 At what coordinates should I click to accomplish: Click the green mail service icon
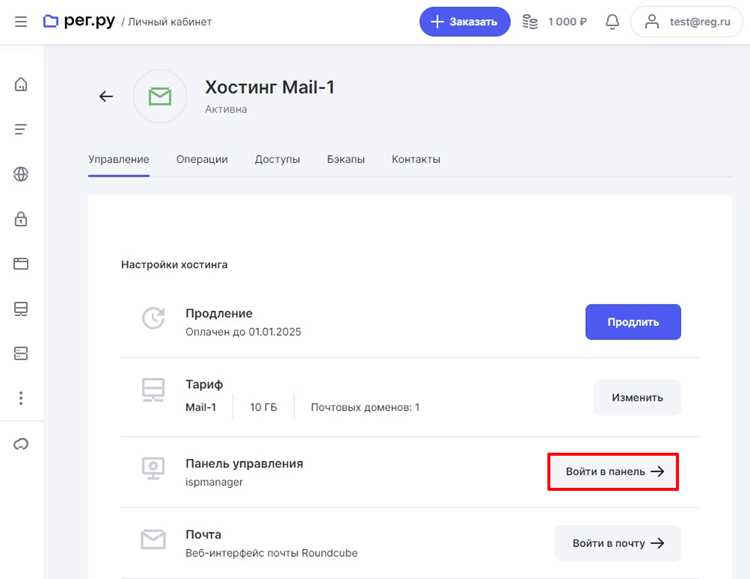point(160,97)
